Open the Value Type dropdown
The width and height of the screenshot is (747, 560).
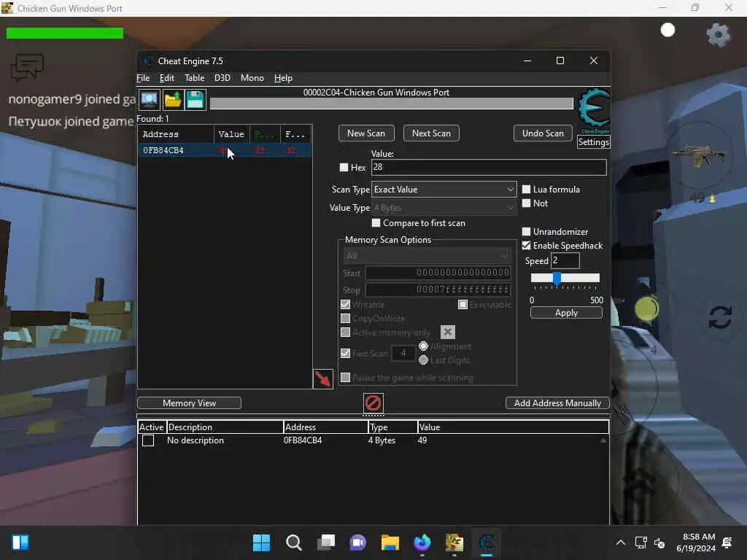444,208
